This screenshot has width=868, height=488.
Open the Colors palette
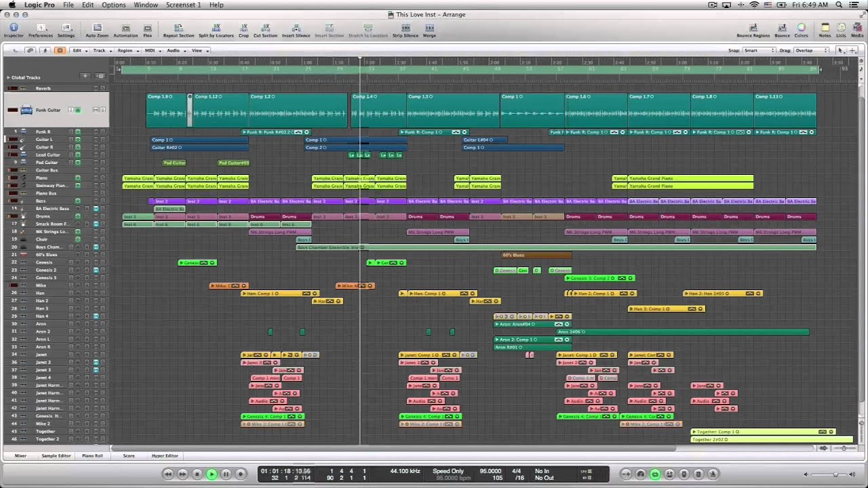[x=802, y=30]
